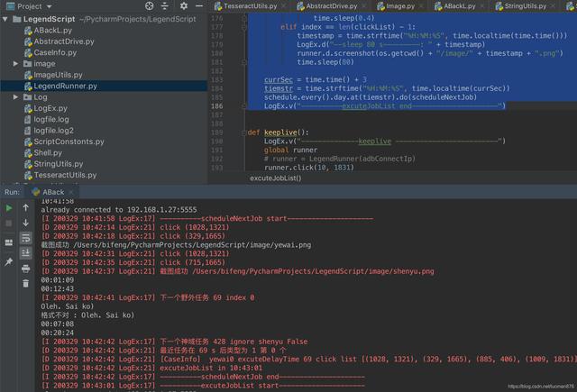577x392 pixels.
Task: Open the yewai.png path link in console
Action: [192, 245]
